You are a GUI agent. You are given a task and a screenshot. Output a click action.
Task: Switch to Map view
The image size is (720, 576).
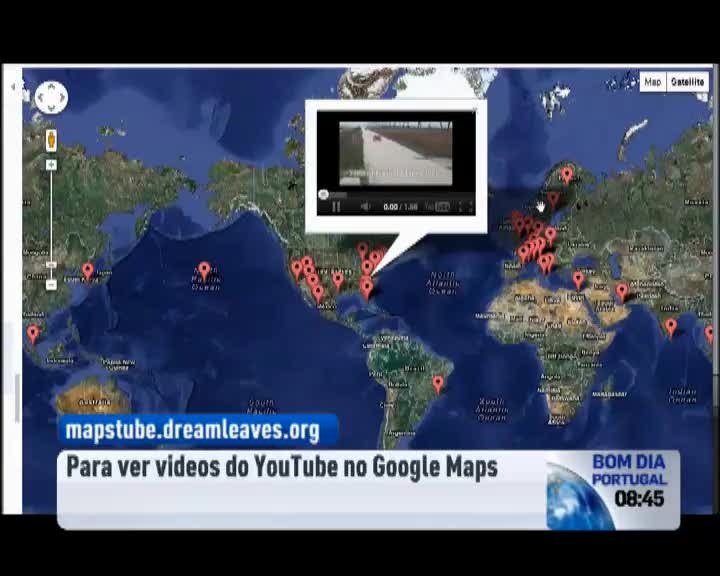(x=652, y=82)
